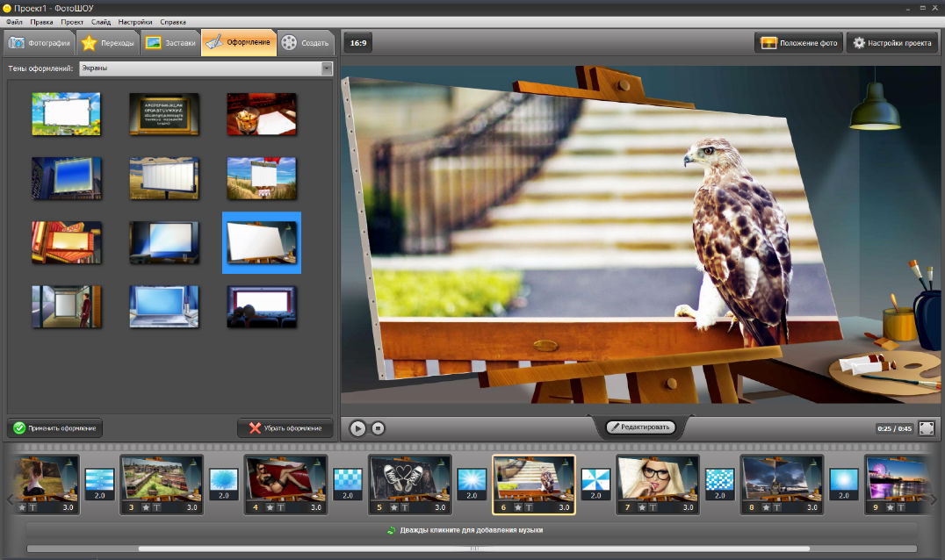Click the music track add area
This screenshot has height=560, width=945.
pos(472,530)
